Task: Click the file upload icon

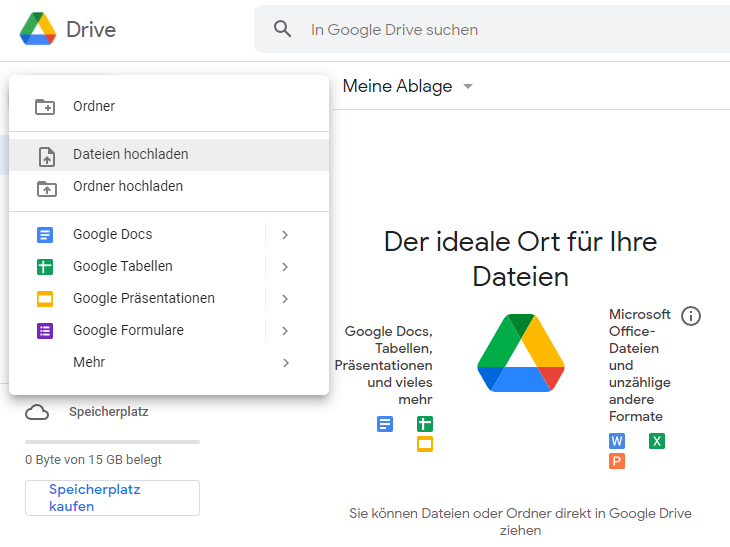Action: point(47,156)
